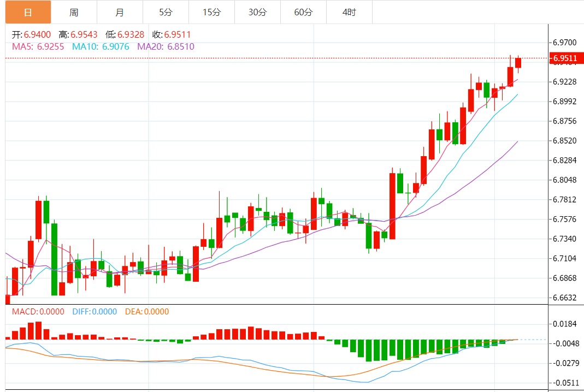The image size is (584, 392).
Task: Click the 0.0184 MACD axis label
Action: [565, 324]
